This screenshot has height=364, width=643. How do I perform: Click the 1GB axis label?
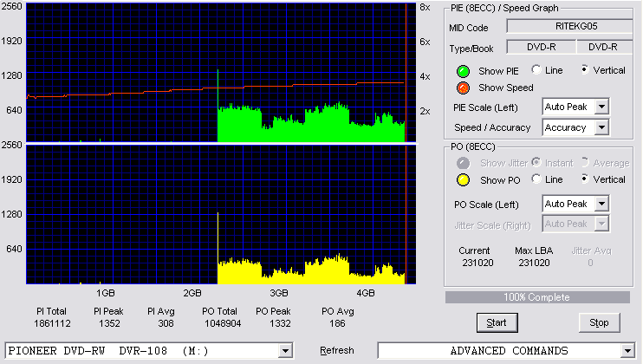tap(106, 293)
